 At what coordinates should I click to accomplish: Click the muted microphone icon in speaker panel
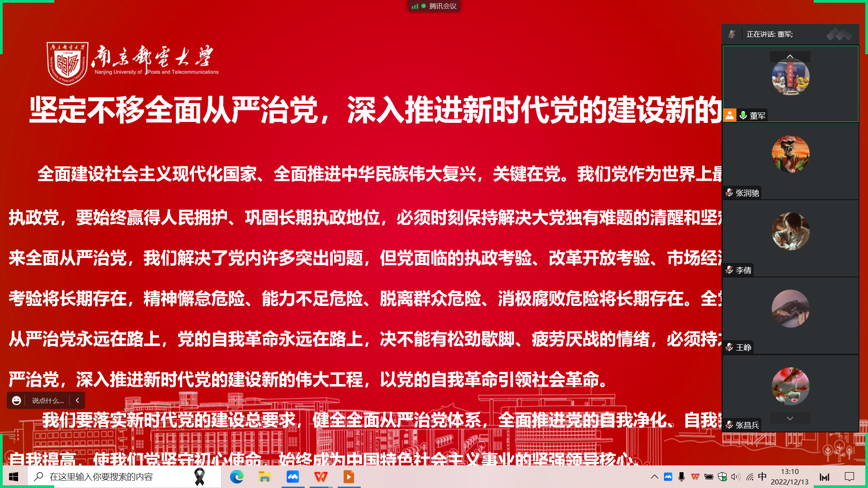(x=731, y=34)
